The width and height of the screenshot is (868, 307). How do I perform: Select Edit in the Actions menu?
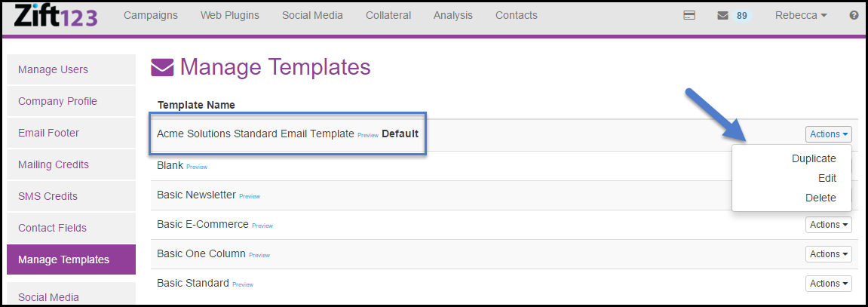[827, 178]
